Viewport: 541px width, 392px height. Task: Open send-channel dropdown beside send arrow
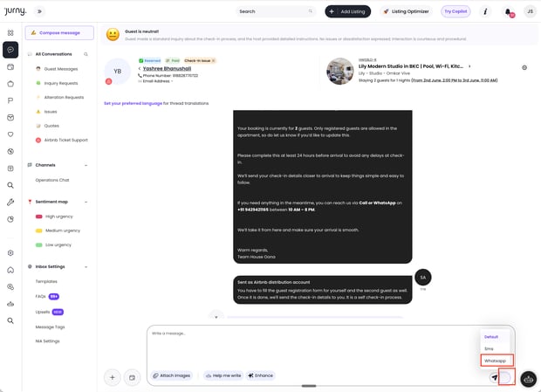tap(507, 377)
